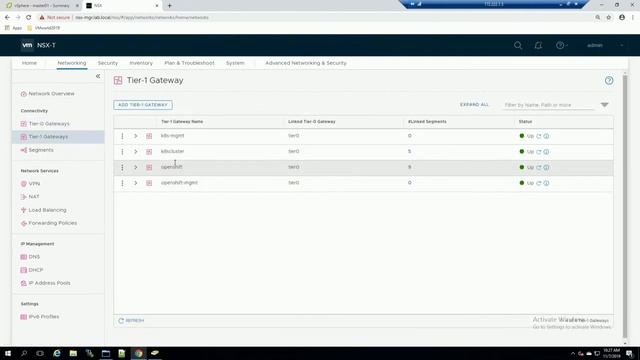This screenshot has width=640, height=360.
Task: Open the three-dot menu for openshift row
Action: (x=122, y=167)
